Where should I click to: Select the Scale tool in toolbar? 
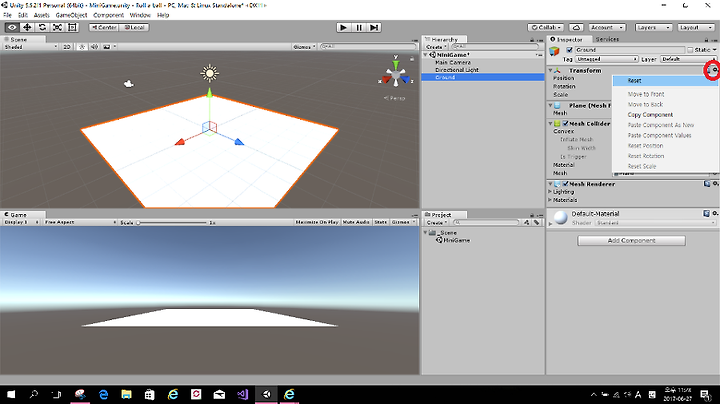[57, 28]
